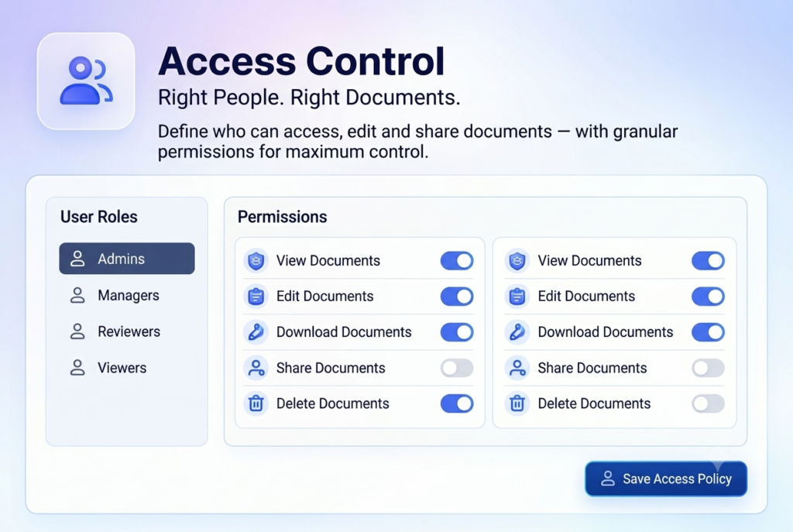The height and width of the screenshot is (532, 793).
Task: Turn off Download Documents in left card
Action: click(457, 332)
